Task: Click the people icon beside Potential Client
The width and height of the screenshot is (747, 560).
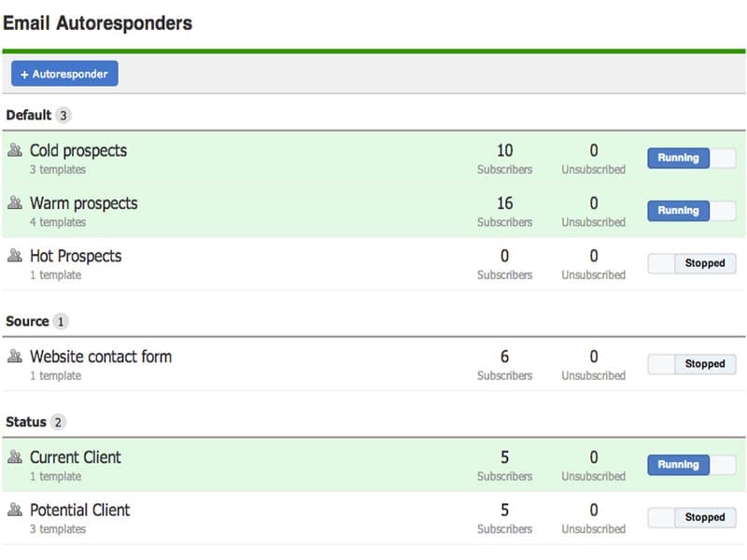Action: coord(15,510)
